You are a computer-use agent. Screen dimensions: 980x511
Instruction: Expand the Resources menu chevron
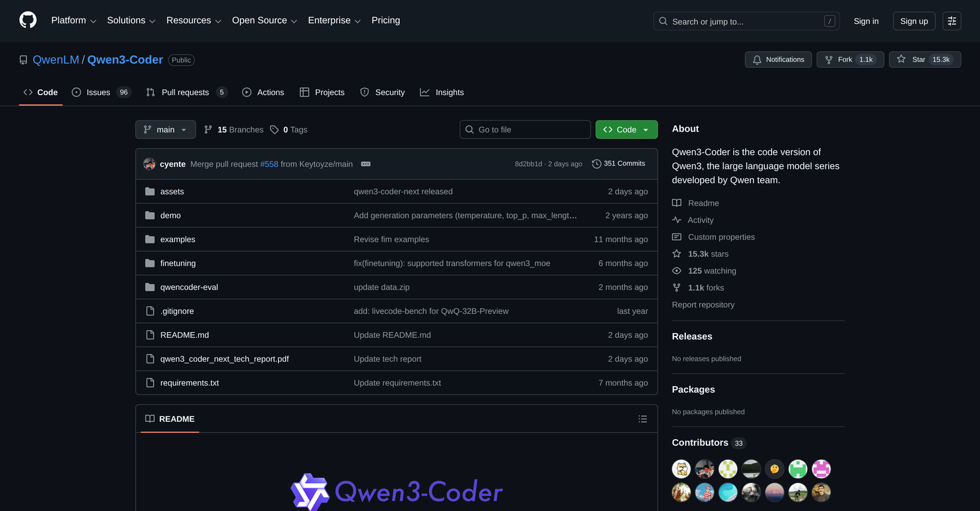point(220,21)
